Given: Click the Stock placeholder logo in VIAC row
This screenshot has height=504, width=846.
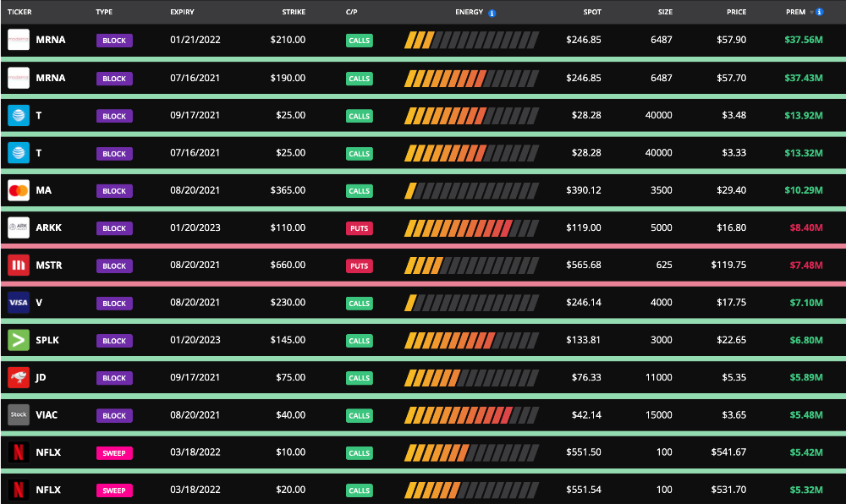Looking at the screenshot, I should (19, 414).
